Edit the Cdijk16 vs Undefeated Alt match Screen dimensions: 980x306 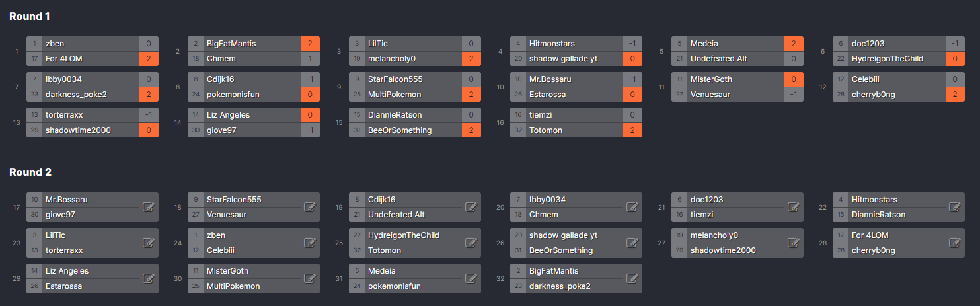point(471,207)
